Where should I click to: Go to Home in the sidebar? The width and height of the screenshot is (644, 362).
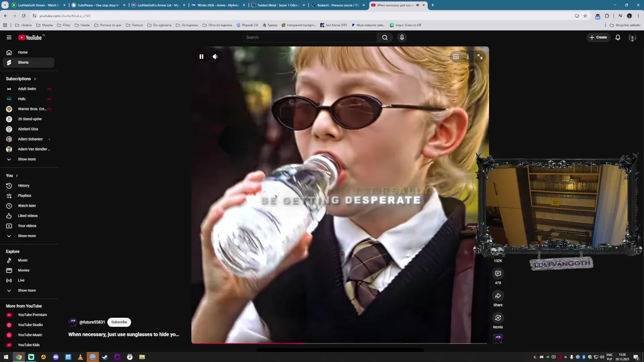[29, 52]
